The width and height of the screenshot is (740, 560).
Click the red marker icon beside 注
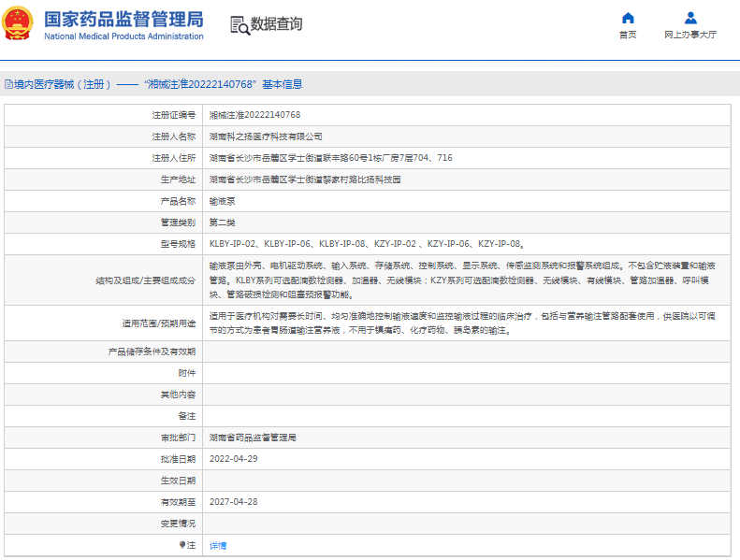[x=182, y=544]
